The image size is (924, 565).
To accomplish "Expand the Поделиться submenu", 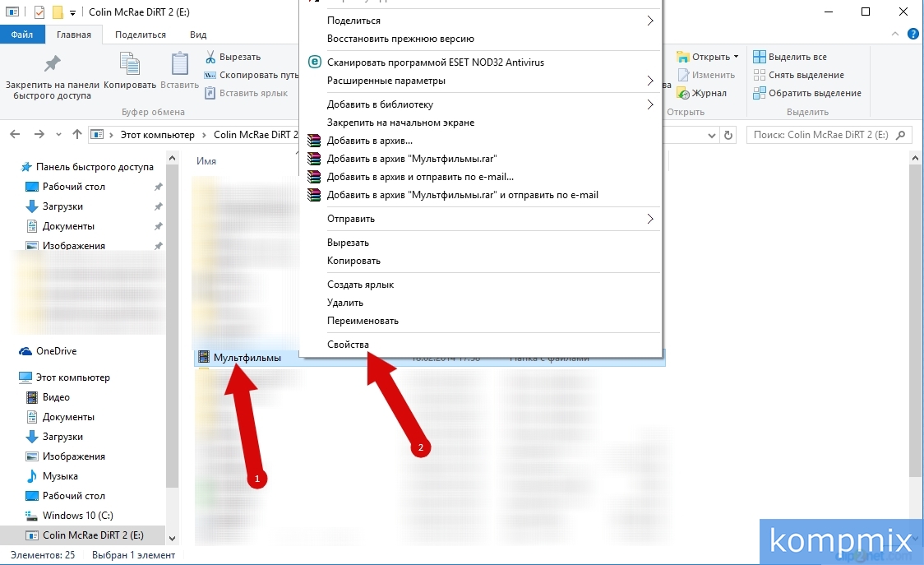I will pos(650,21).
